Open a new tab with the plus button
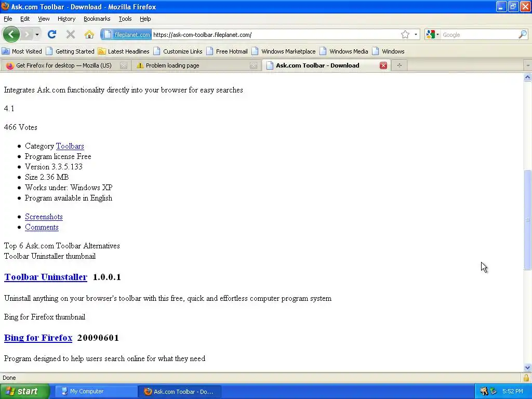This screenshot has height=399, width=532. (400, 65)
